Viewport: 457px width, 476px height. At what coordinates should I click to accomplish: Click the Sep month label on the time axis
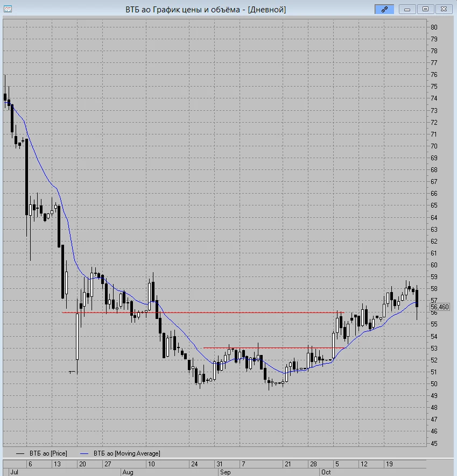click(225, 472)
